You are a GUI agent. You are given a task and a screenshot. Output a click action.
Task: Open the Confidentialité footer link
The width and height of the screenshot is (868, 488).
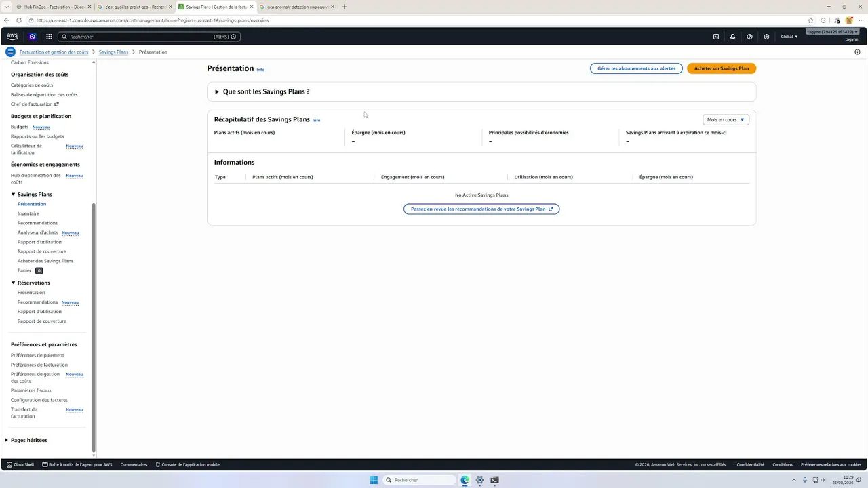tap(750, 464)
